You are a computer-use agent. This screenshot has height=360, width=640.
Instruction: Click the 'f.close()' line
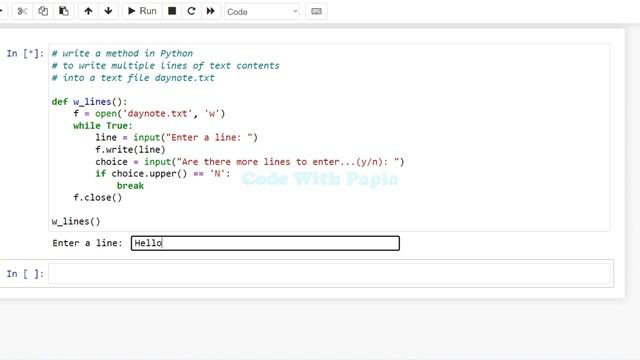pos(98,198)
